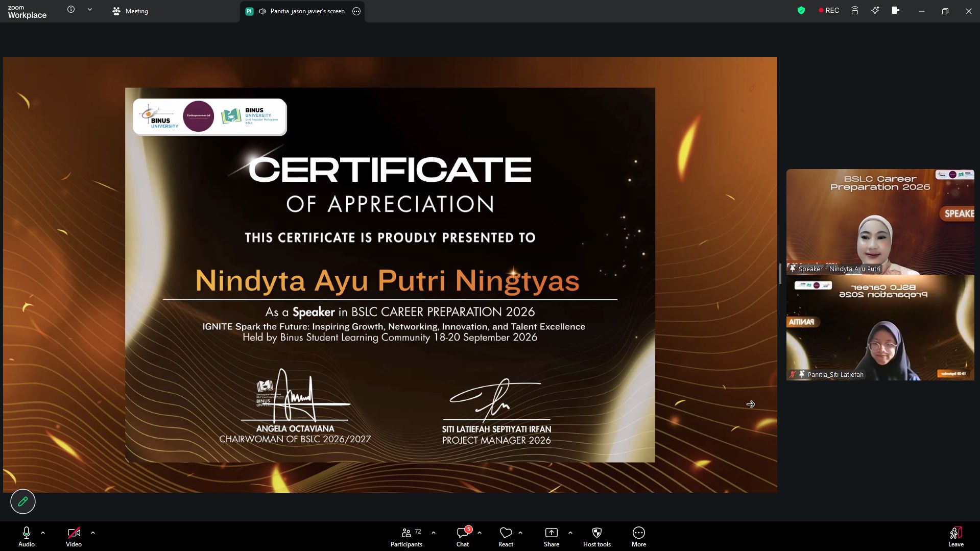
Task: Click the pin icon on Panitia_Siti Latiefah's tile
Action: 802,374
